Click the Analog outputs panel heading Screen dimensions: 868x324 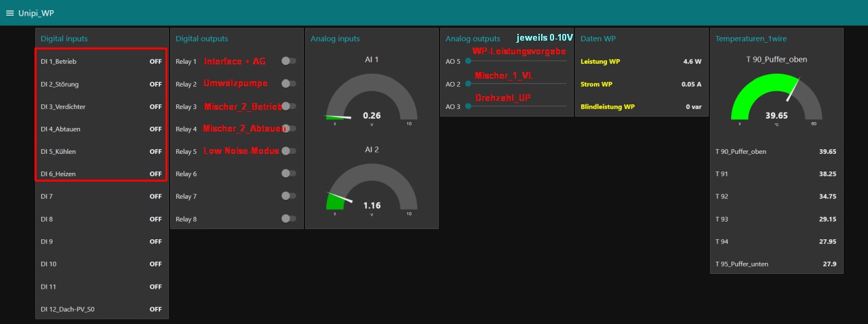point(473,39)
